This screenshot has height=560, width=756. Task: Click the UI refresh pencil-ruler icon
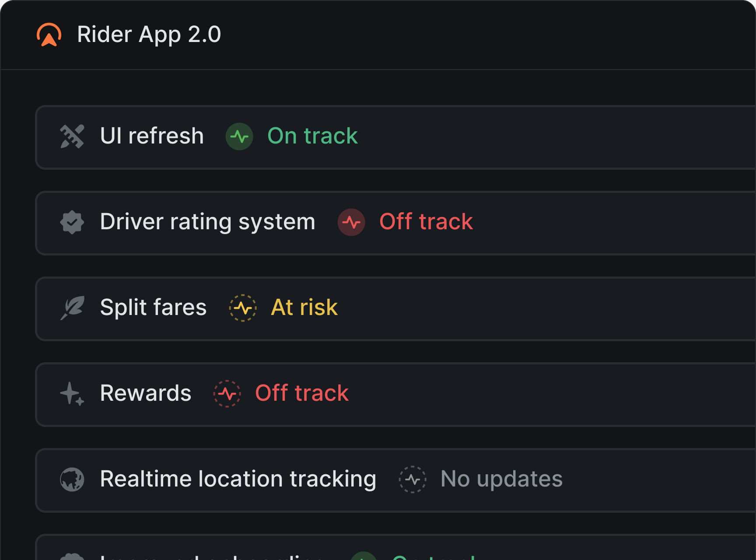click(x=72, y=136)
